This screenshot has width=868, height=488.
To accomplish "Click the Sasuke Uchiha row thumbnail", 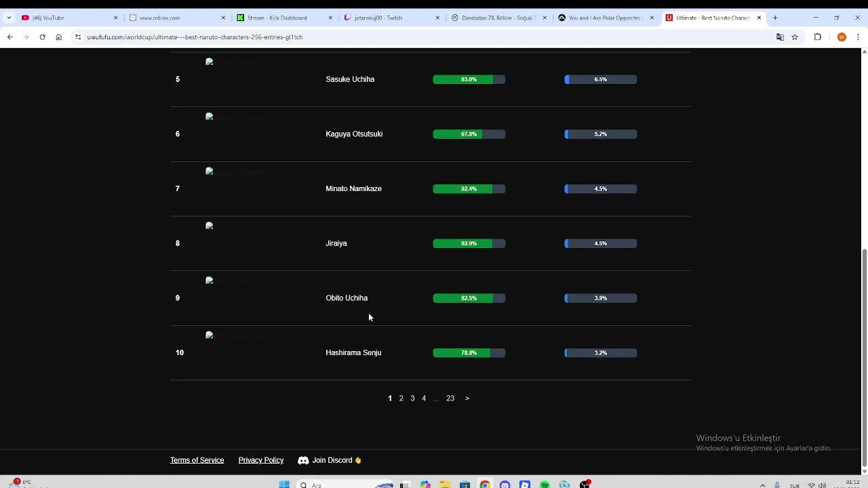I will click(234, 62).
